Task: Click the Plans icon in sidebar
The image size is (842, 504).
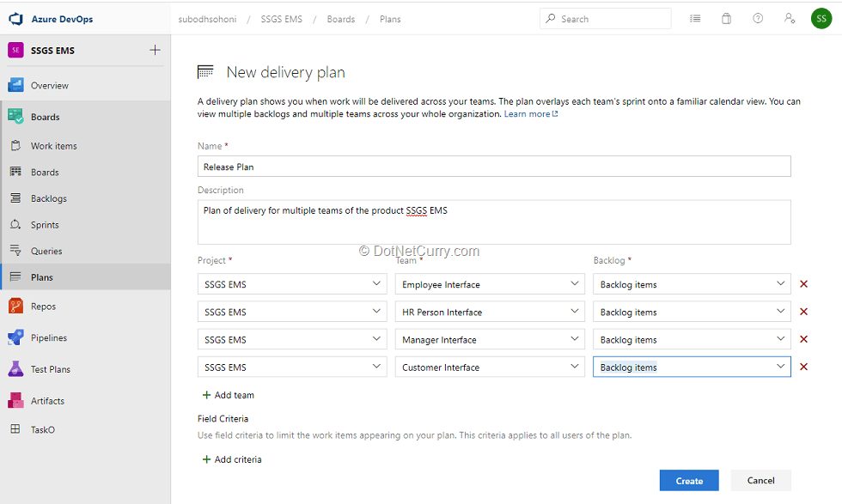Action: (15, 277)
